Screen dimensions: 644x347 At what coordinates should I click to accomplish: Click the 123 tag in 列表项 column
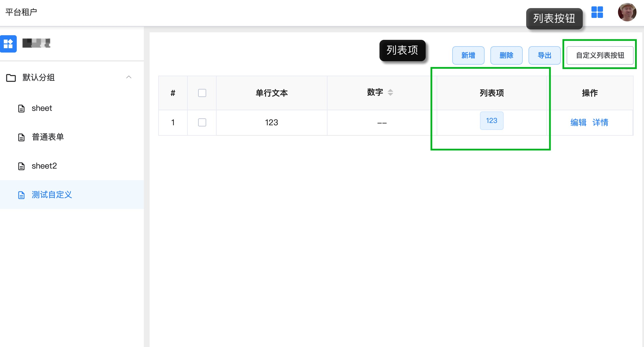pyautogui.click(x=492, y=121)
